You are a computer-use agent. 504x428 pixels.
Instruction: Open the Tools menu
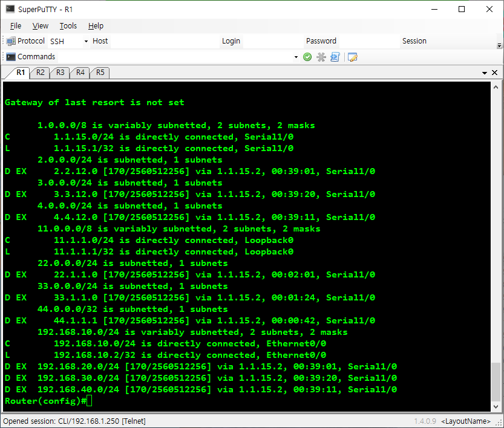(68, 25)
